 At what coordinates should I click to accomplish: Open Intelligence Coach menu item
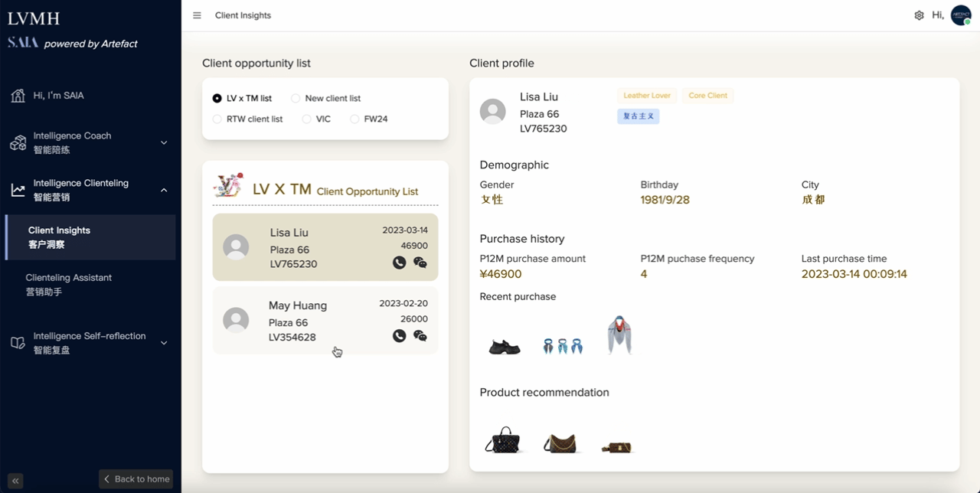[90, 142]
